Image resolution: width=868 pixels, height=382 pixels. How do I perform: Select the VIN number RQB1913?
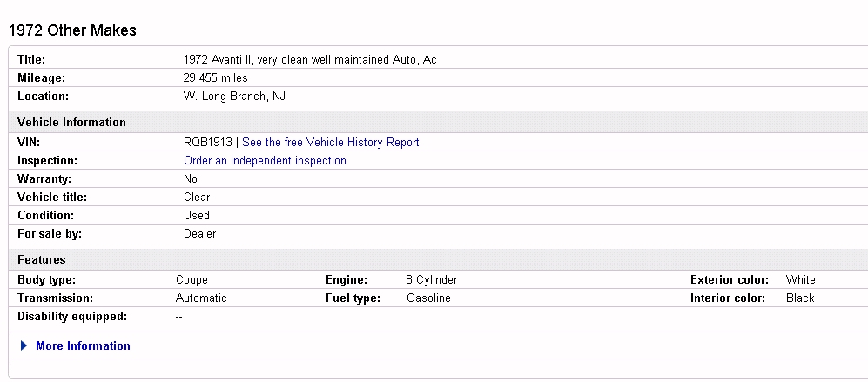tap(207, 143)
